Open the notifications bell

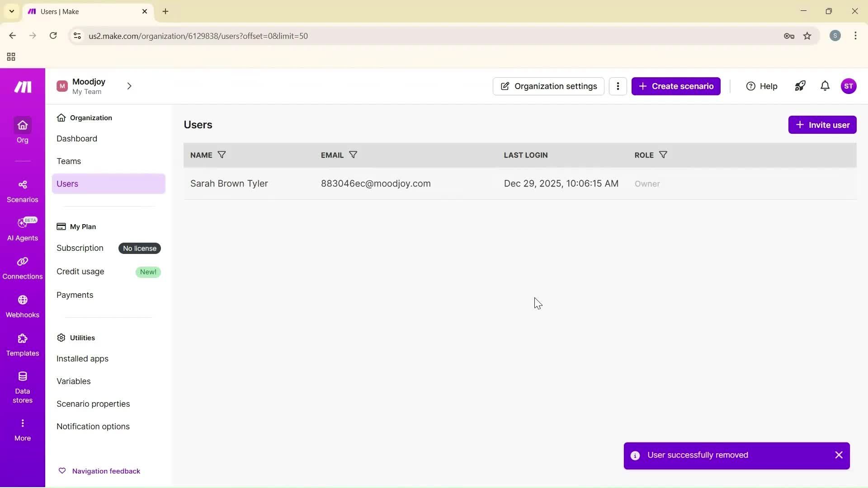tap(825, 86)
